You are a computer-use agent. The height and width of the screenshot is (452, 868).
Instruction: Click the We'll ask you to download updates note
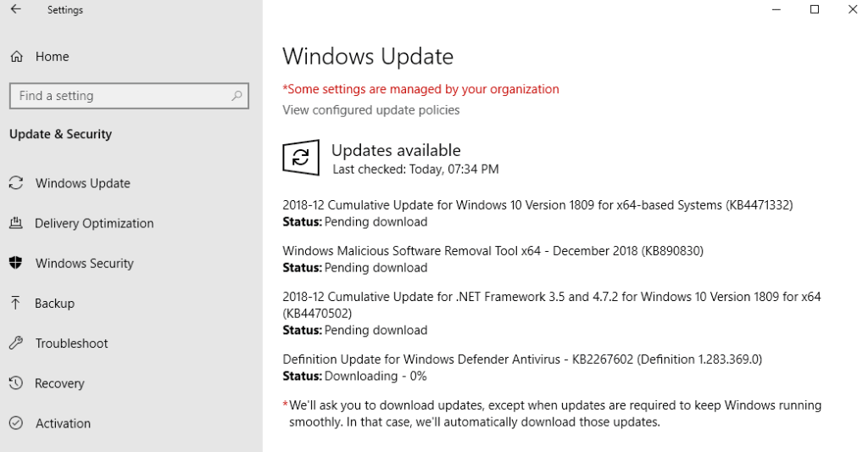[552, 414]
